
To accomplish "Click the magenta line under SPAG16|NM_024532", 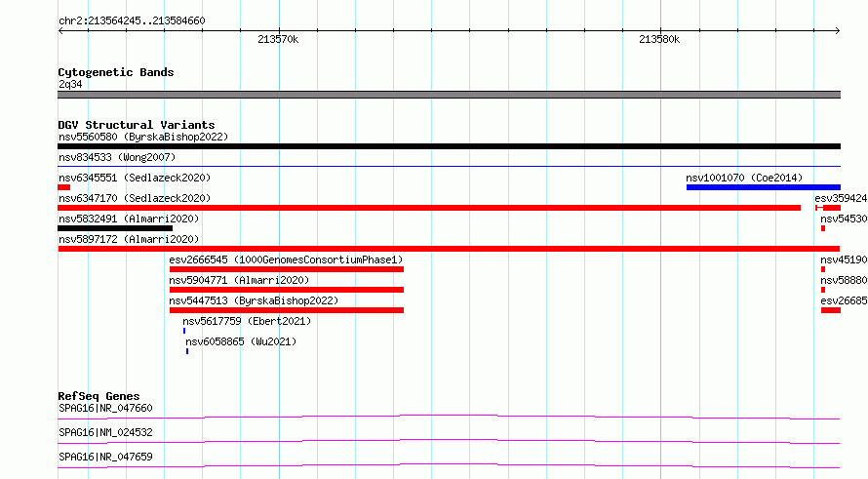I will [x=449, y=441].
